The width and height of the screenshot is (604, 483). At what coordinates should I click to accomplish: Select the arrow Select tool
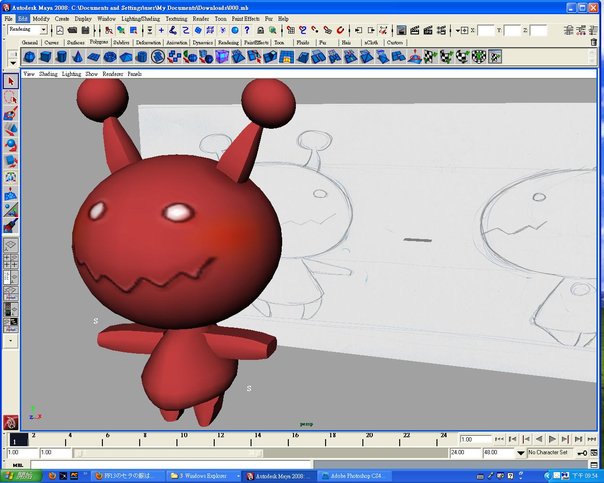coord(11,81)
